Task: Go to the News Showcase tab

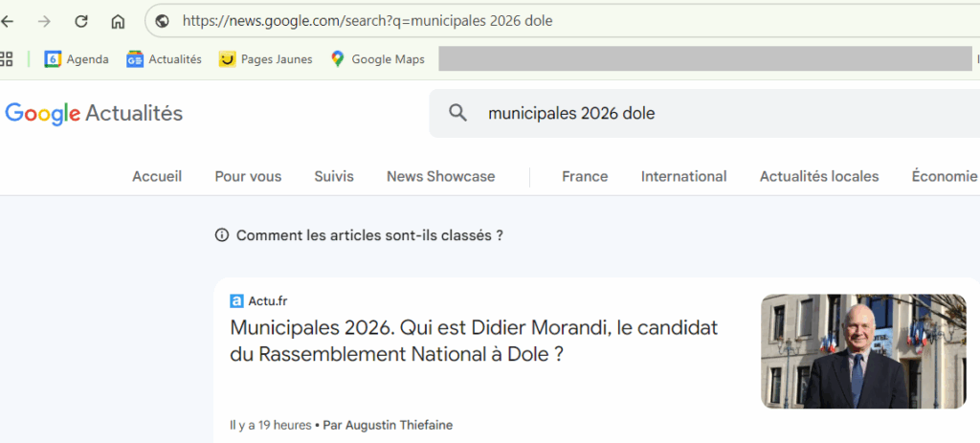Action: 440,176
